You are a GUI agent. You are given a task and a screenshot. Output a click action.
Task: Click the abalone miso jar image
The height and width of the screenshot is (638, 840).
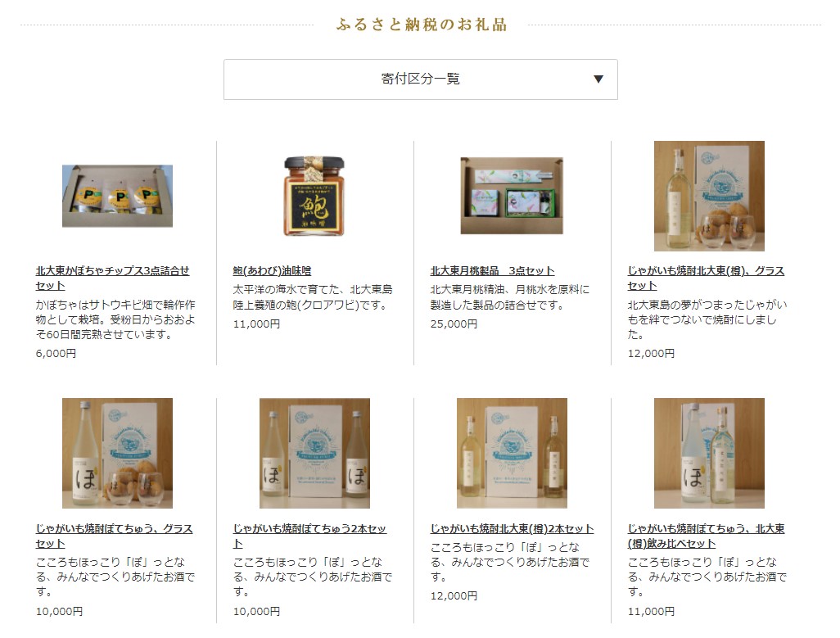pyautogui.click(x=314, y=196)
